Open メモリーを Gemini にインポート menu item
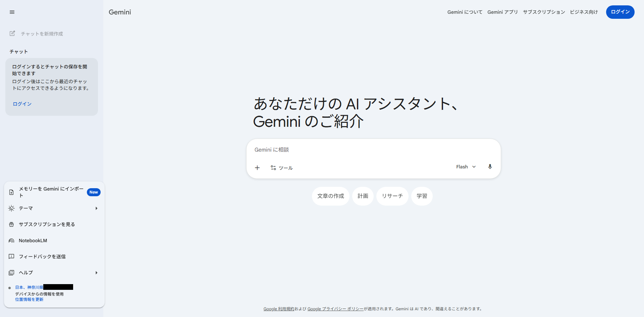The image size is (644, 317). [54, 192]
